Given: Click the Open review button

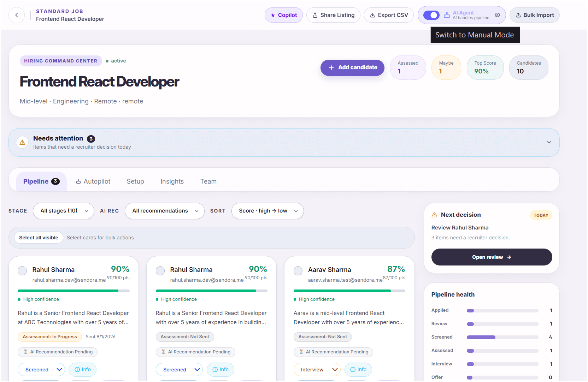Looking at the screenshot, I should tap(492, 257).
